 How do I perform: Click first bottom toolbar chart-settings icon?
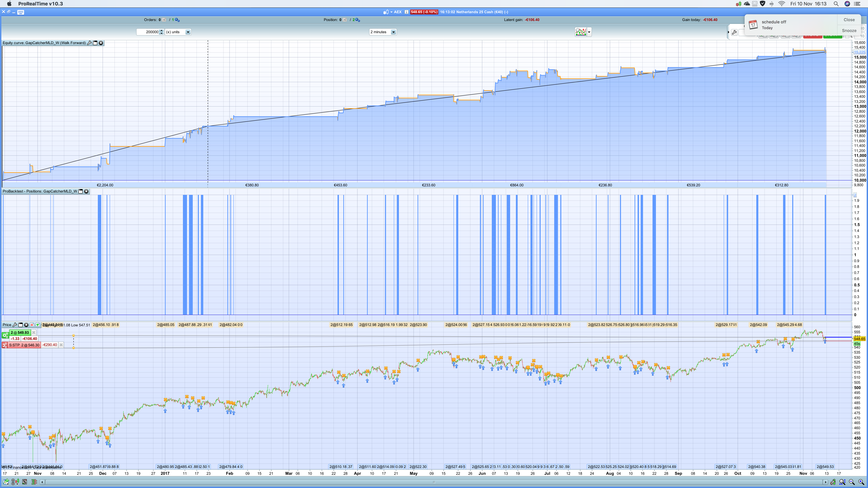[6, 482]
